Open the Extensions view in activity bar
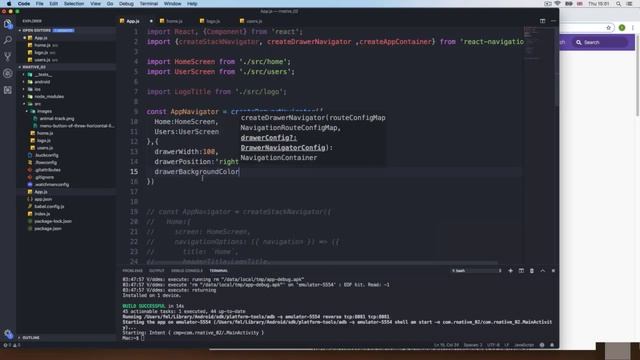Viewport: 640px width, 360px height. pyautogui.click(x=8, y=90)
